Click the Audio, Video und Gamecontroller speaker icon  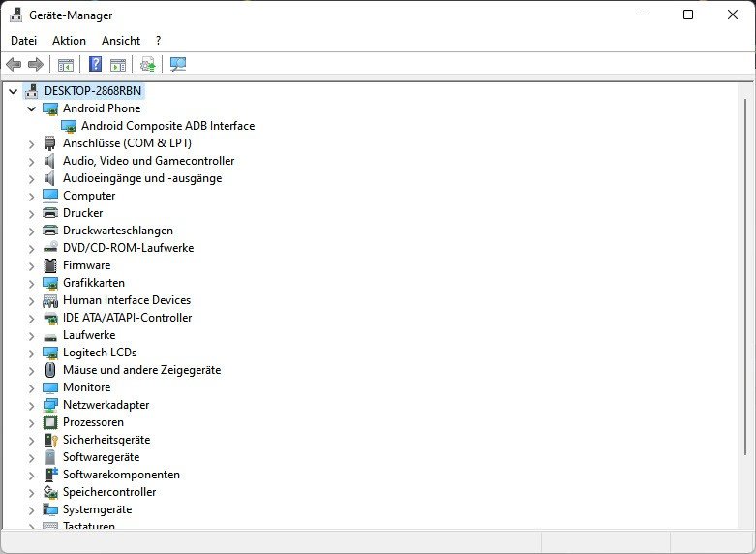tap(49, 161)
